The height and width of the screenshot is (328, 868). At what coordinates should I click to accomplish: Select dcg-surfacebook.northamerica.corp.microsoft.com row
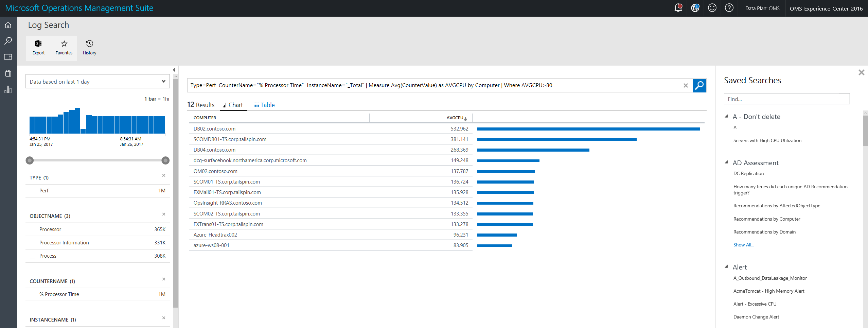click(x=331, y=160)
